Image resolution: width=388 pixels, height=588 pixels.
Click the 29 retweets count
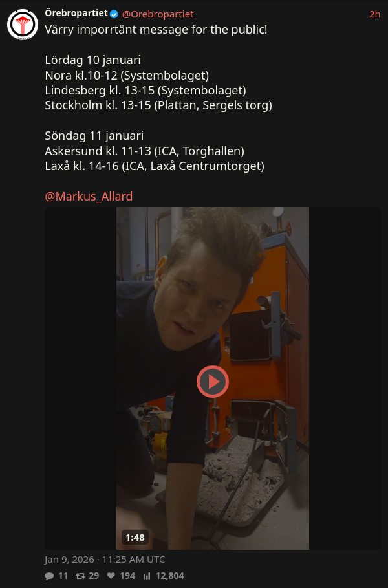(x=94, y=576)
